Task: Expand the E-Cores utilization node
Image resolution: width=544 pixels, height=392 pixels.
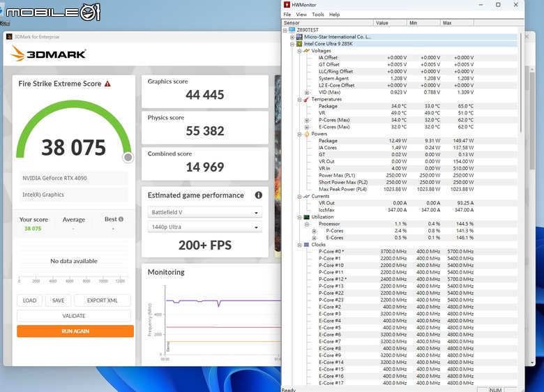Action: pos(314,239)
